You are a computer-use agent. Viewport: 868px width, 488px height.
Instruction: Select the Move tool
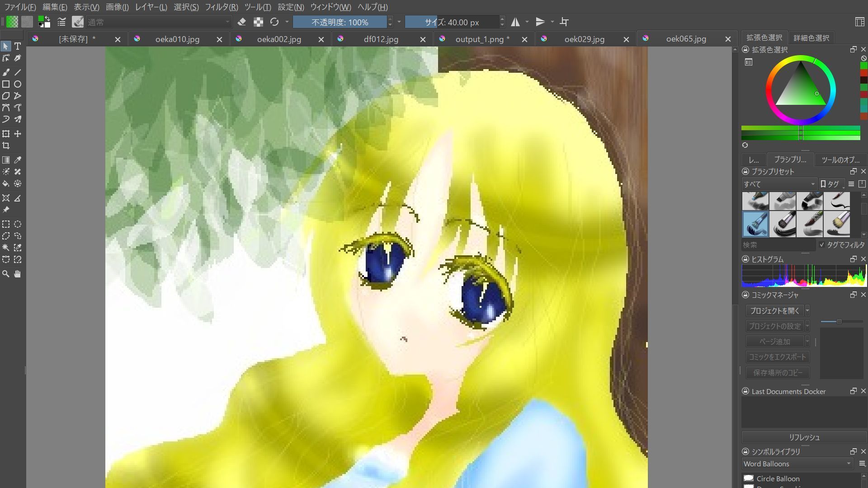[18, 134]
